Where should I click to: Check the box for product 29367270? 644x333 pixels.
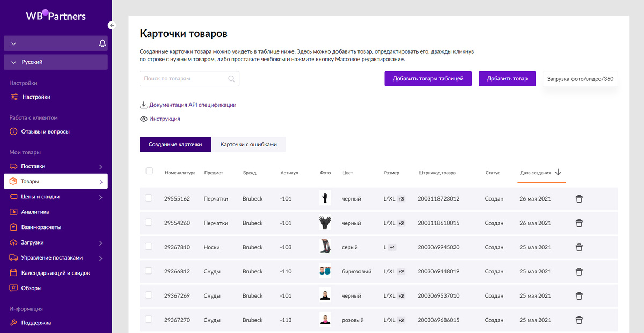tap(149, 319)
